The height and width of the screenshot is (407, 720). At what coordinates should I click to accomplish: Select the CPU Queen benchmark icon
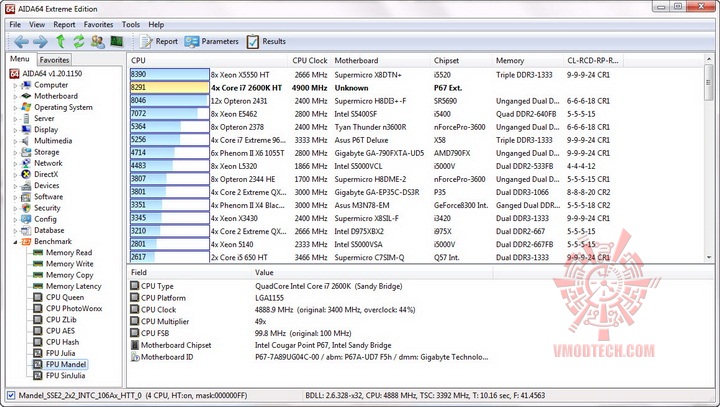coord(38,297)
